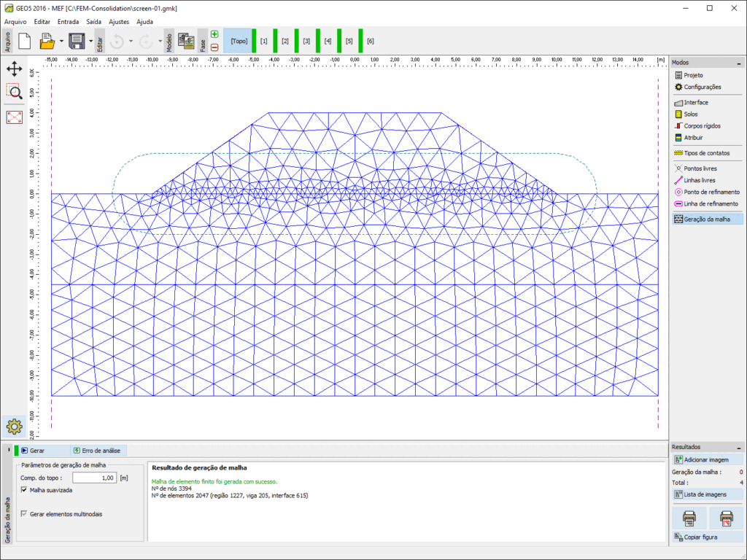Collapse the Modos panel
Viewport: 747px width, 560px height.
tap(739, 63)
